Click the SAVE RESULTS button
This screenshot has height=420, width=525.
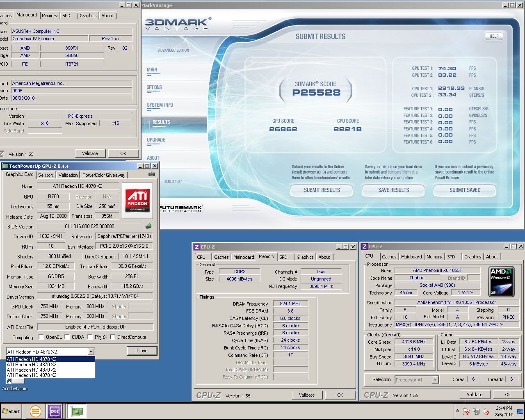pyautogui.click(x=394, y=190)
